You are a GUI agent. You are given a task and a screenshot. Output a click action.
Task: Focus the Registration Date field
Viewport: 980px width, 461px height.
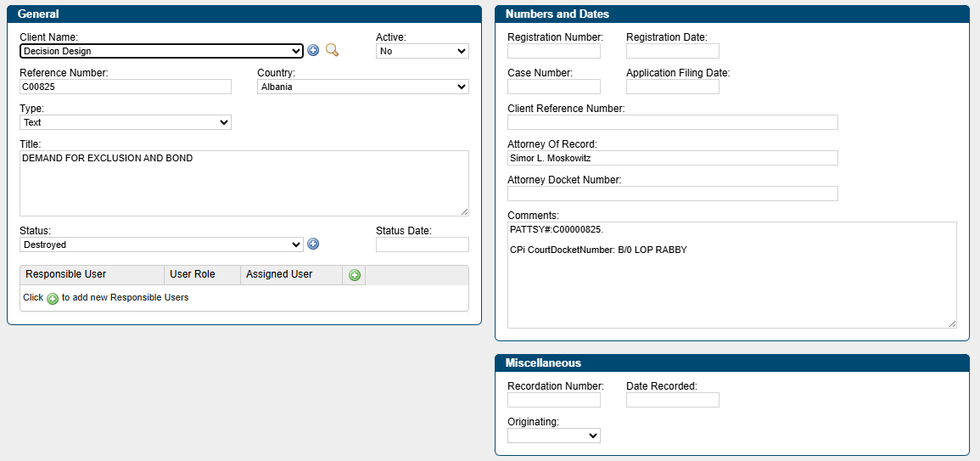[673, 51]
